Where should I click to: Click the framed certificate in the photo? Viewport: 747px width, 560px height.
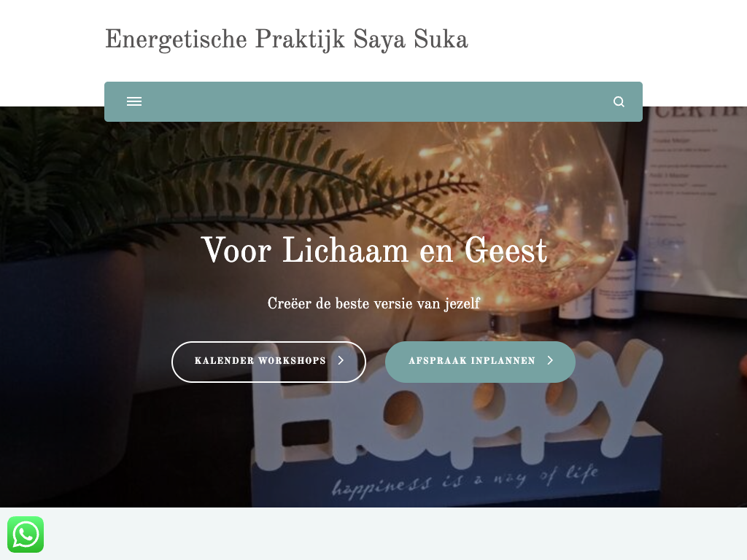(691, 205)
